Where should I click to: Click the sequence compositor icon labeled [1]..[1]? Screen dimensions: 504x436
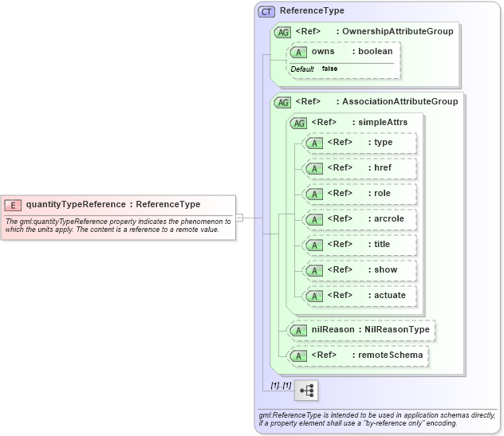[306, 391]
